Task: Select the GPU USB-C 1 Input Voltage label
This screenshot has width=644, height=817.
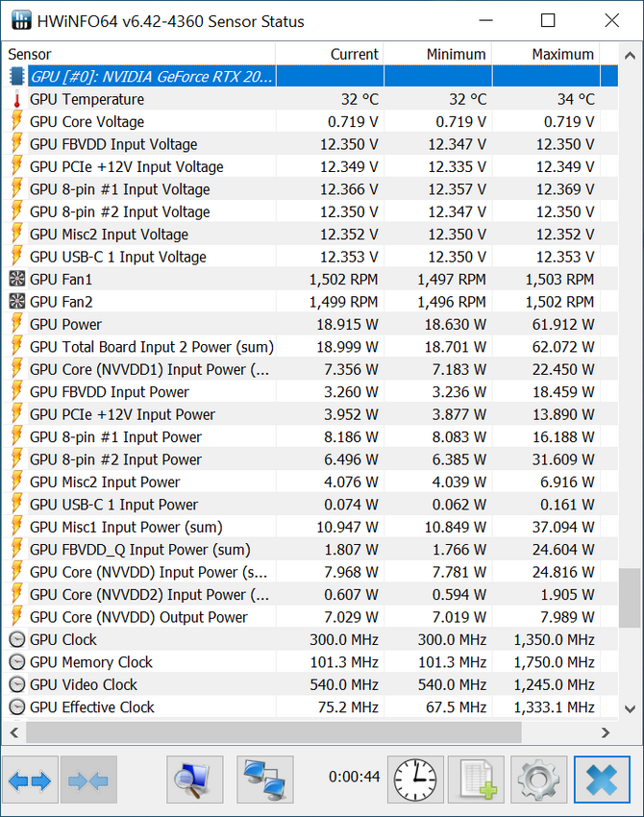Action: pyautogui.click(x=118, y=257)
